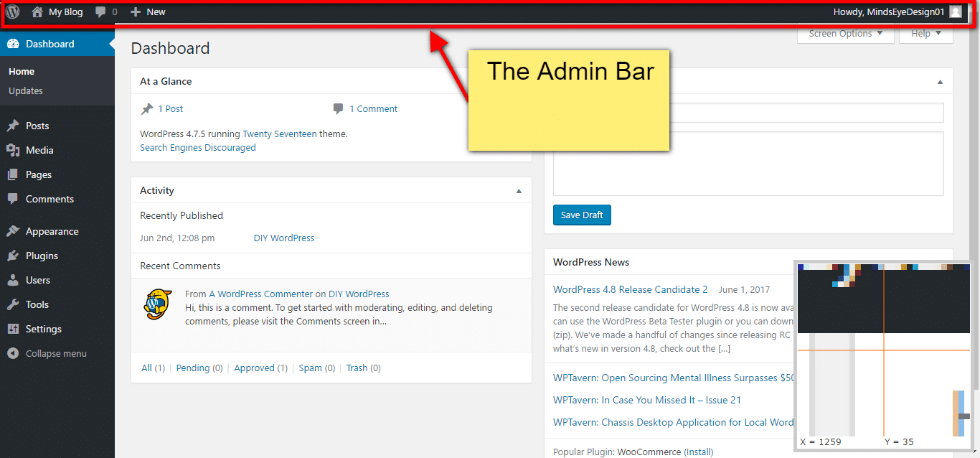Open the 1 Comment link
This screenshot has width=980, height=458.
(x=373, y=109)
